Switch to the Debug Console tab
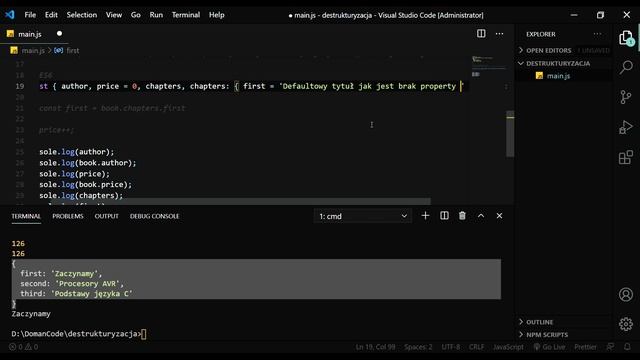This screenshot has width=640, height=360. [x=154, y=216]
